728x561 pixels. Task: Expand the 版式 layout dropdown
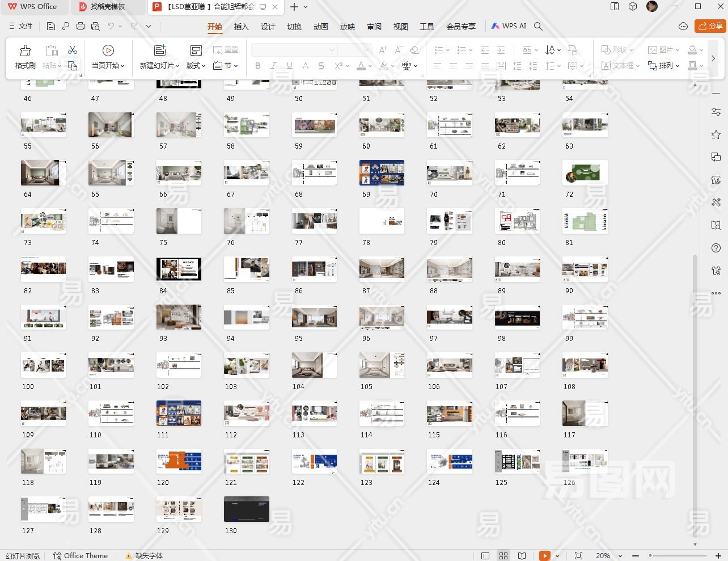(x=196, y=66)
